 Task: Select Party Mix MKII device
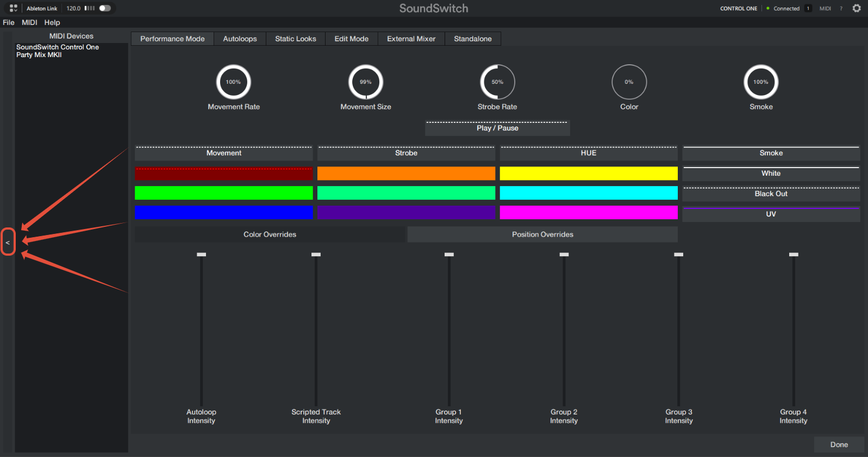(x=39, y=55)
